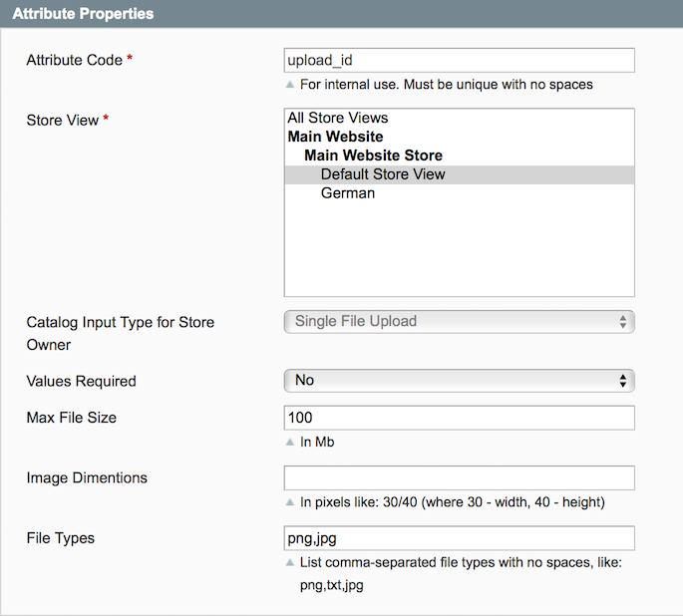
Task: Click the Attribute Code text field
Action: coord(459,60)
